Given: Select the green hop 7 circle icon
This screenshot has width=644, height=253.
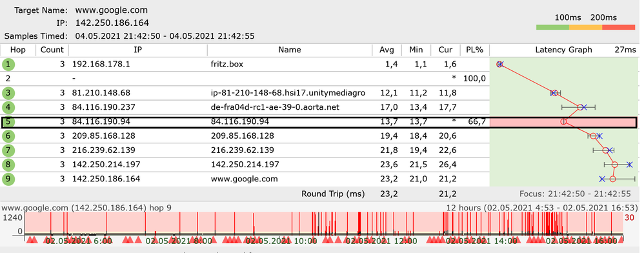Looking at the screenshot, I should (8, 150).
